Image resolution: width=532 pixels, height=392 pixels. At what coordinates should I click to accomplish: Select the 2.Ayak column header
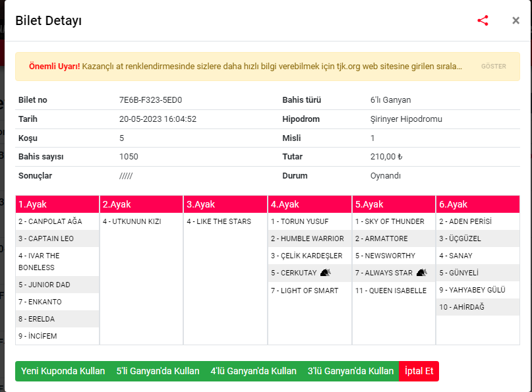[142, 204]
